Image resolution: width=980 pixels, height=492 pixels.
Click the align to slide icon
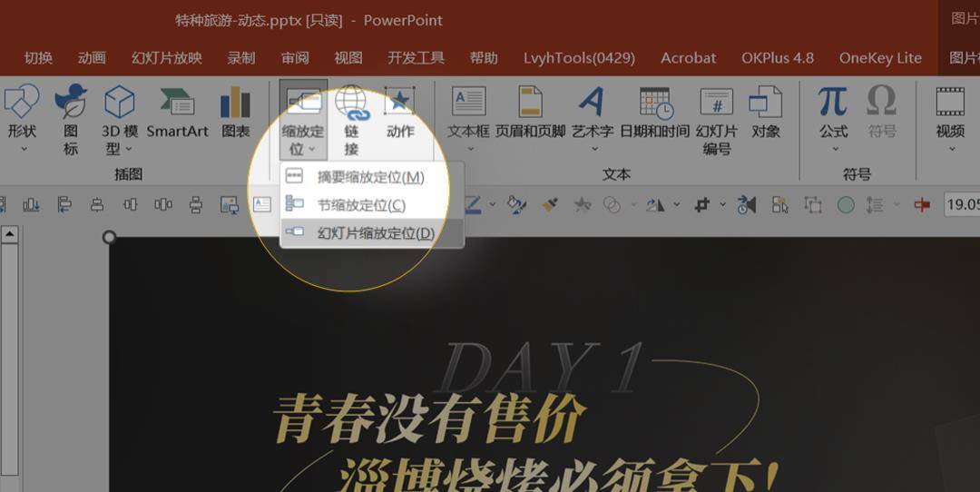click(x=230, y=204)
